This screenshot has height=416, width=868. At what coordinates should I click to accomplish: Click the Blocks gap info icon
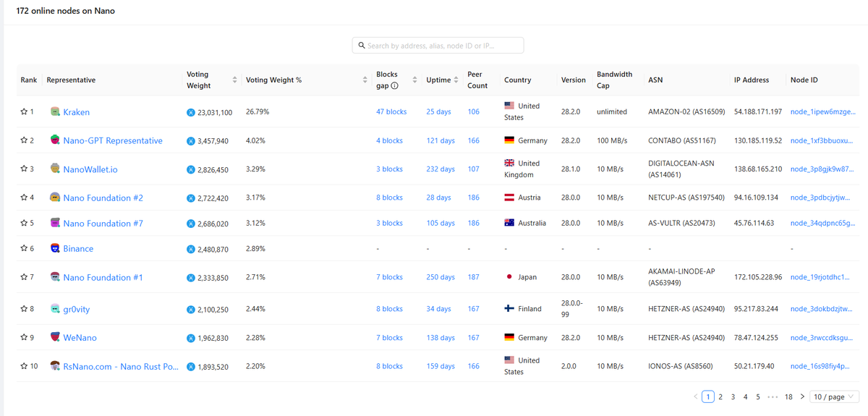pos(395,85)
